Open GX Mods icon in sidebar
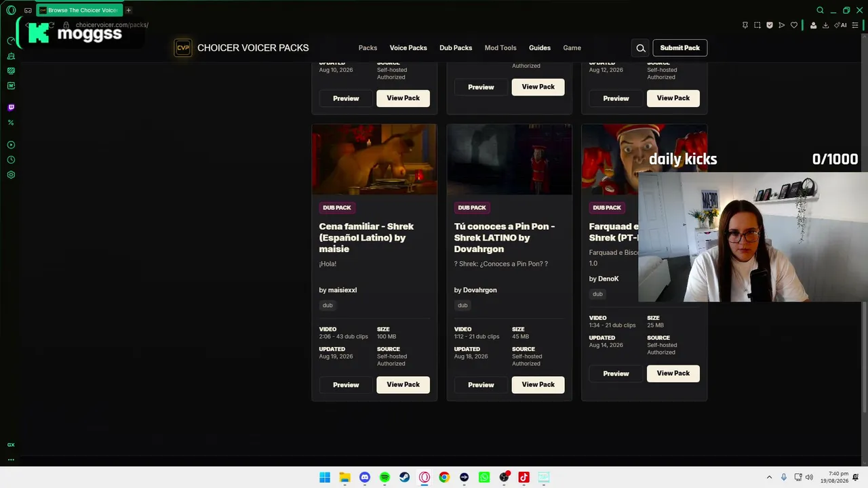The height and width of the screenshot is (488, 868). pos(11,86)
